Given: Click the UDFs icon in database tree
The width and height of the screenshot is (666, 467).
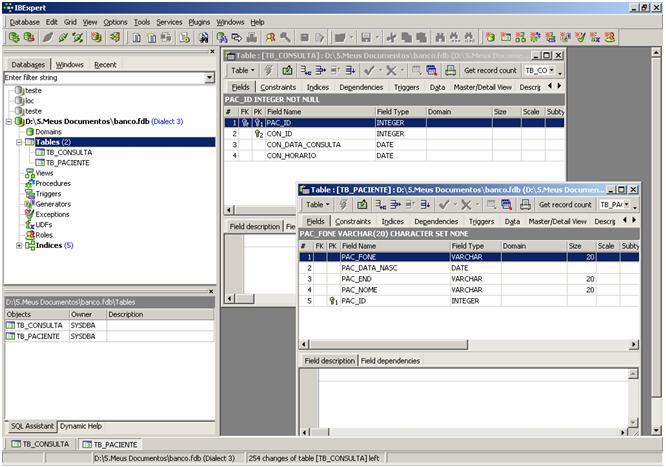Looking at the screenshot, I should click(x=27, y=225).
